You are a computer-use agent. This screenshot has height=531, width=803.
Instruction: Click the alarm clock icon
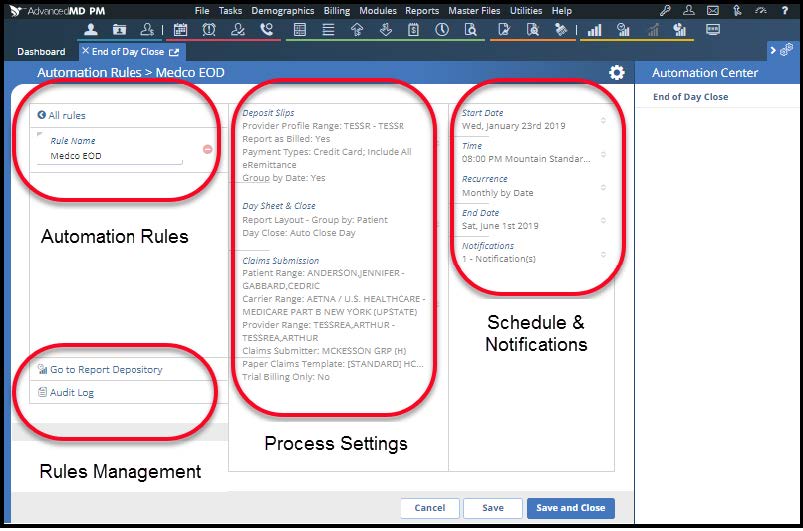(x=209, y=30)
